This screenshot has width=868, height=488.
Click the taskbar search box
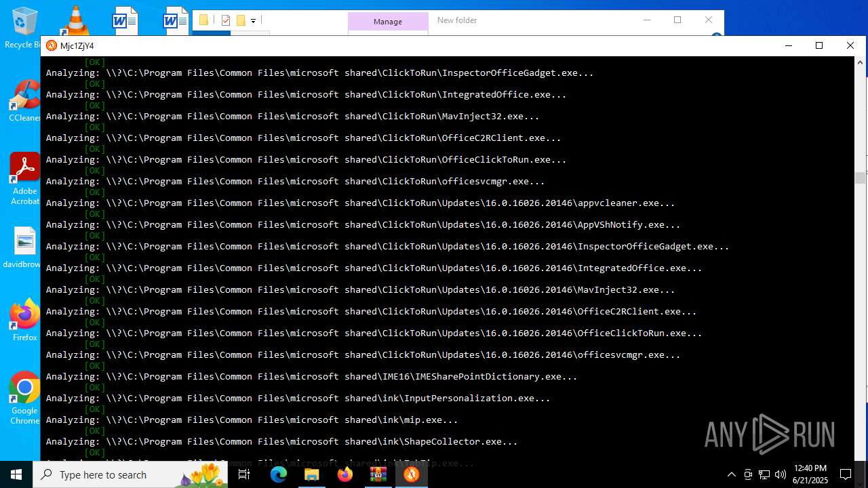coord(130,474)
